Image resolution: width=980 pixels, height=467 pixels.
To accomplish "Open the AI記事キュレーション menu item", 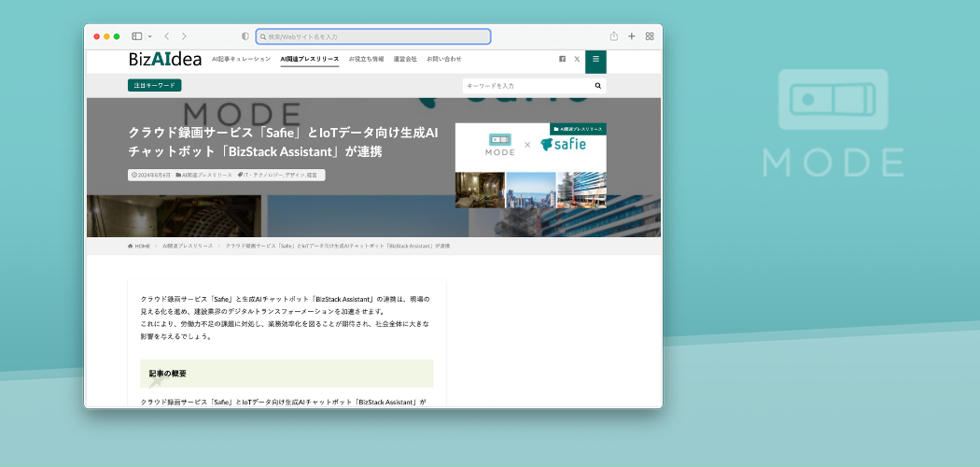I will [241, 59].
